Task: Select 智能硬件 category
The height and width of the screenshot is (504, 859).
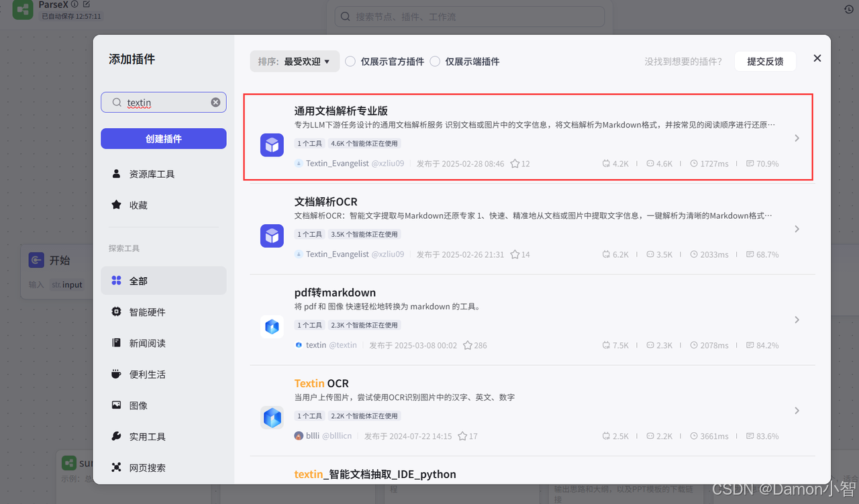Action: point(164,312)
